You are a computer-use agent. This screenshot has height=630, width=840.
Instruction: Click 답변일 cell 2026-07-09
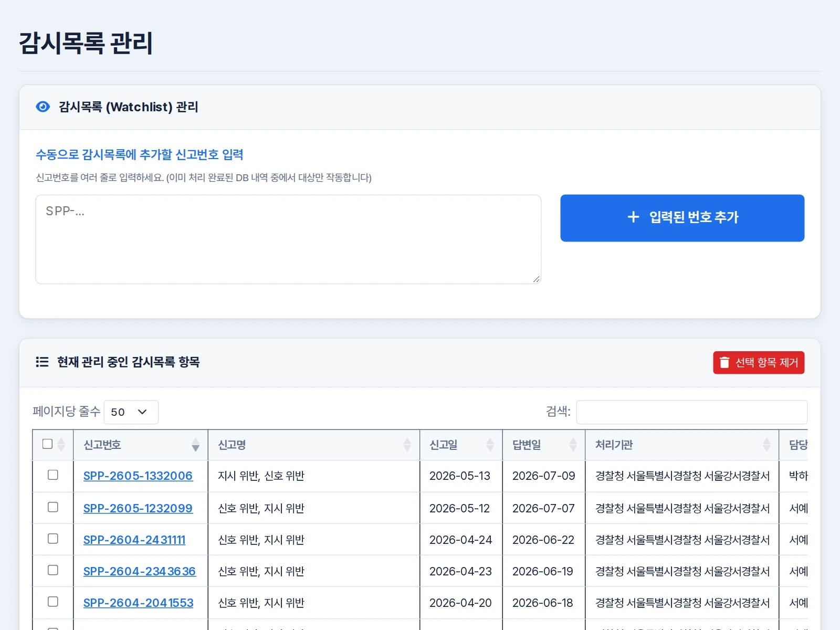coord(544,476)
